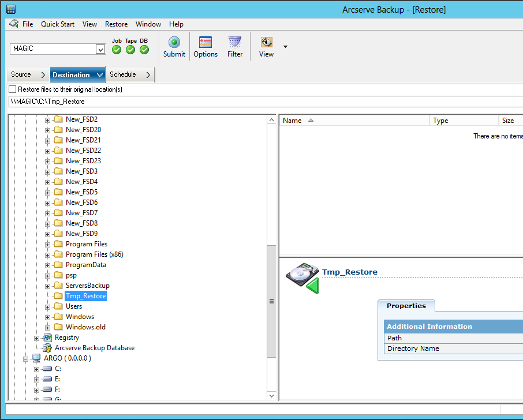Collapse the ARGO ( 0.0.0.0 ) node

(25, 359)
